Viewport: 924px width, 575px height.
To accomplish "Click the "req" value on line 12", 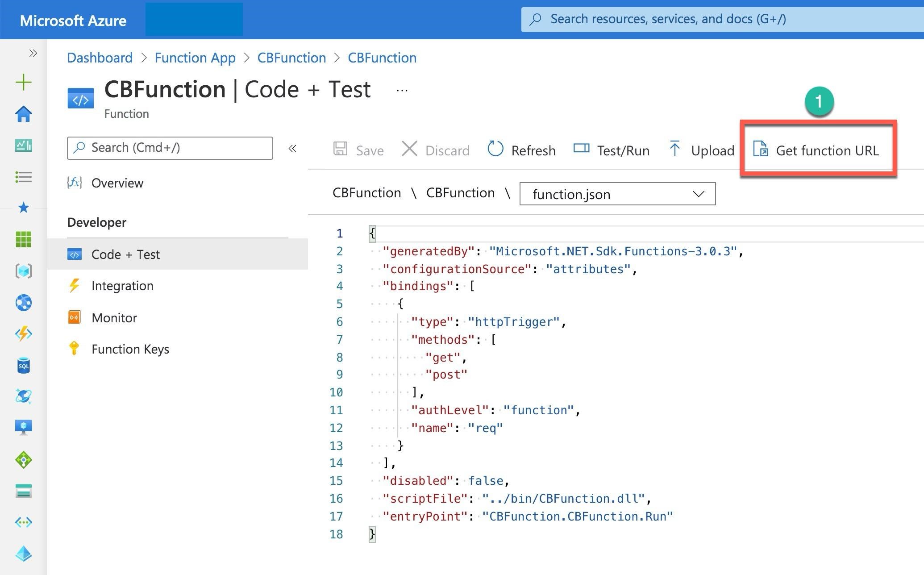I will [x=485, y=428].
